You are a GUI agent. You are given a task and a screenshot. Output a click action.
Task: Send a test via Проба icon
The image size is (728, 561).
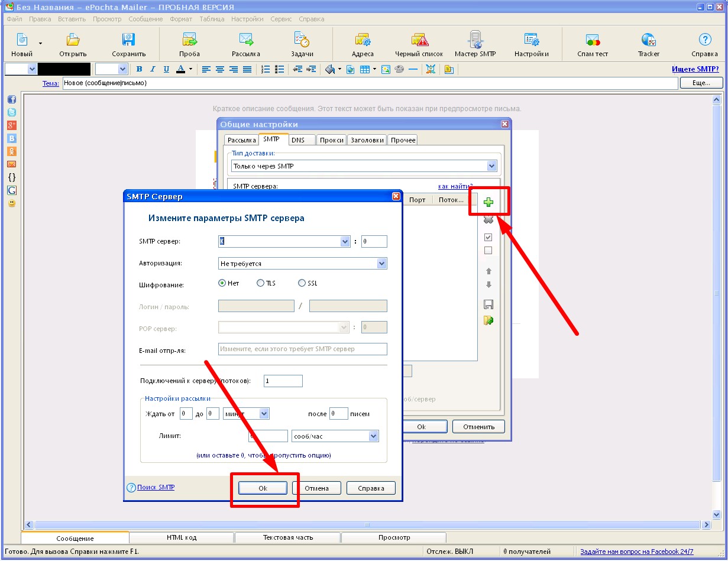tap(189, 40)
